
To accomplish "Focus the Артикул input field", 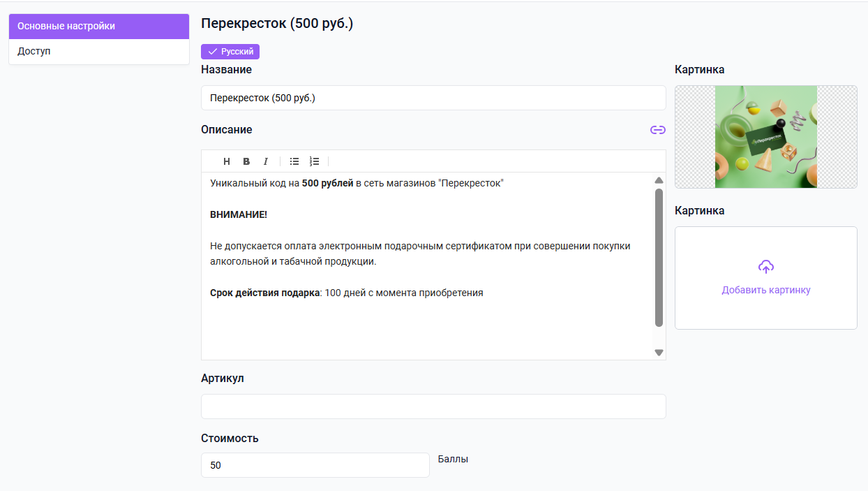I will 433,406.
